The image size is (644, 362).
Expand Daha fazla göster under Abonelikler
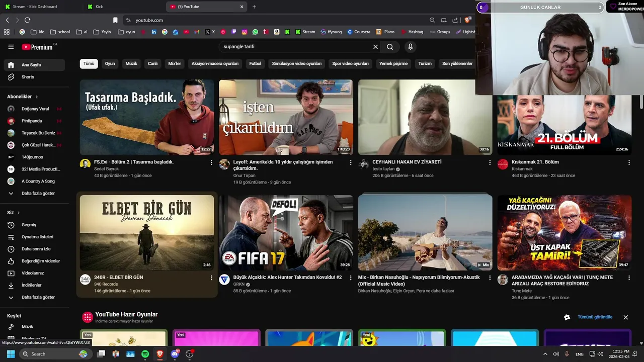pyautogui.click(x=34, y=194)
